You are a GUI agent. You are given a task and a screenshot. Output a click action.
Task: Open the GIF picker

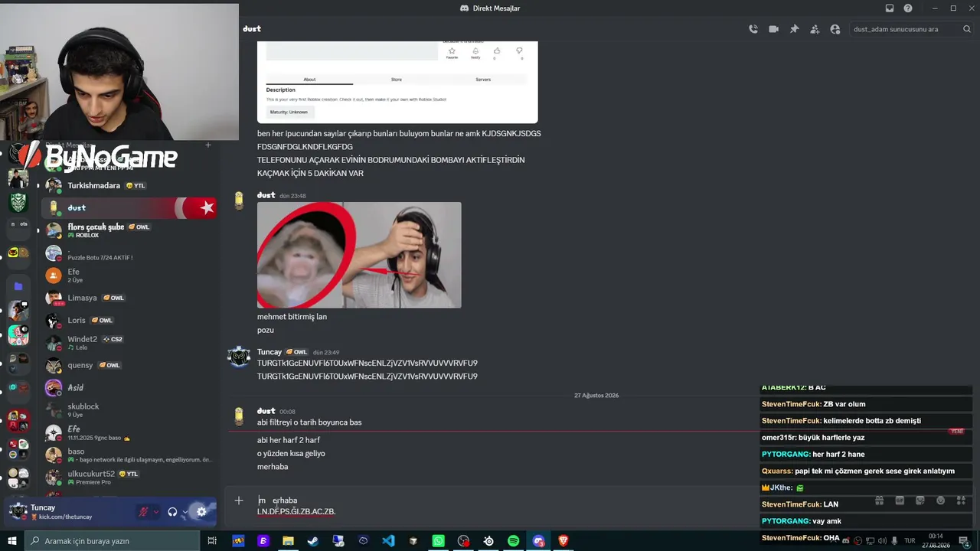900,500
